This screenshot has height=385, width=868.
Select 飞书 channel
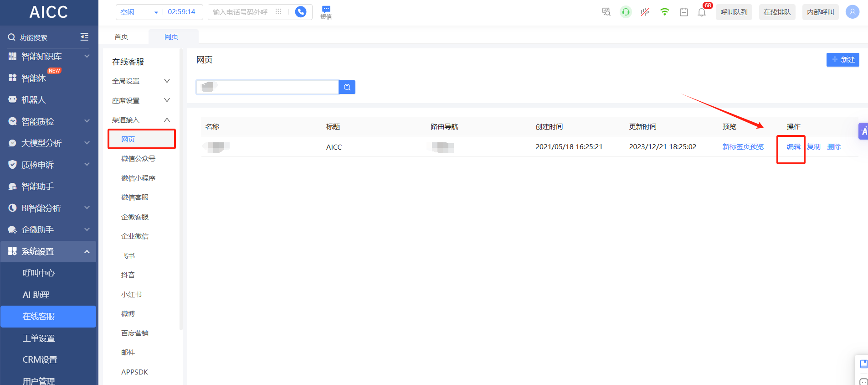pyautogui.click(x=128, y=255)
